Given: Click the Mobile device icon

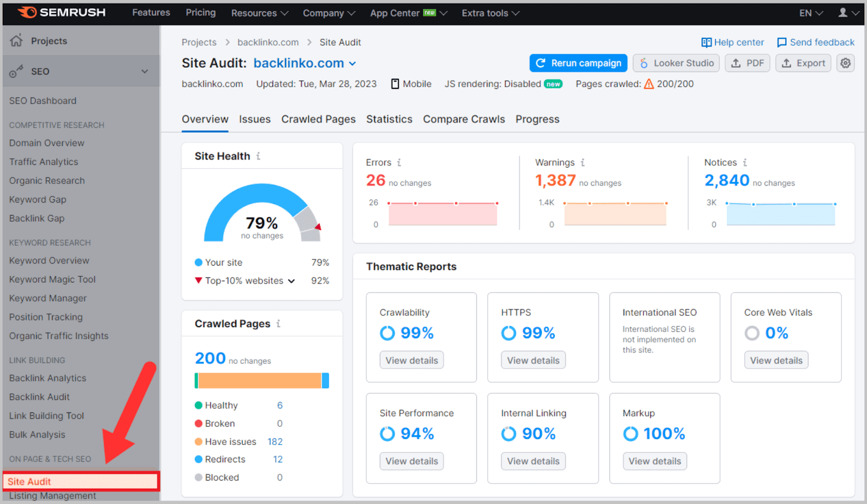Looking at the screenshot, I should point(395,84).
